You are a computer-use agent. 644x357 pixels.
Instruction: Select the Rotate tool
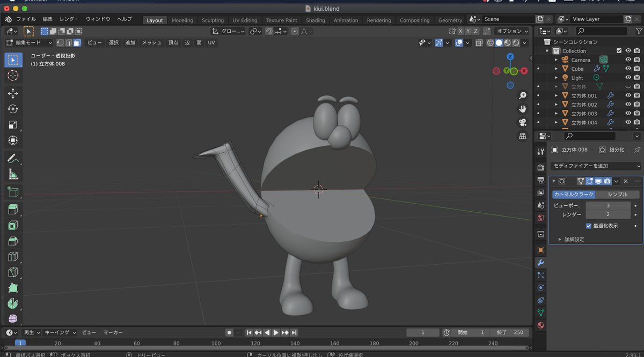[13, 109]
